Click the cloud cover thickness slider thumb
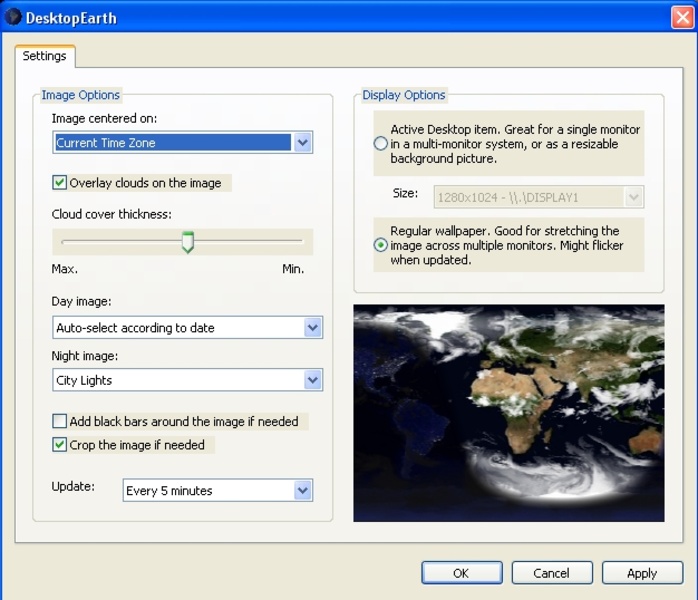The height and width of the screenshot is (600, 698). pos(188,242)
